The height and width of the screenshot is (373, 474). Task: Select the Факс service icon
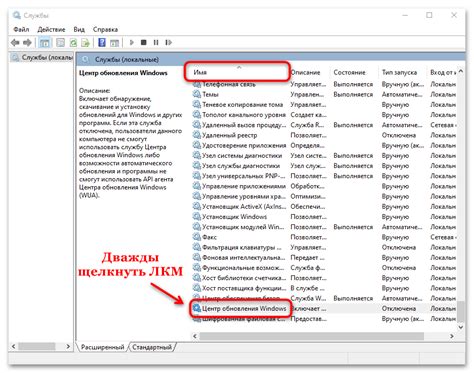pos(197,237)
